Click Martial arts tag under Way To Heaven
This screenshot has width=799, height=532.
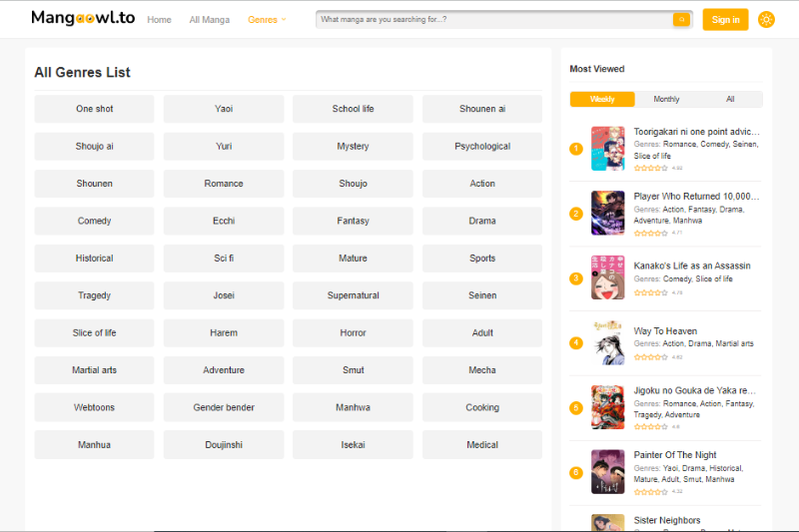click(734, 343)
